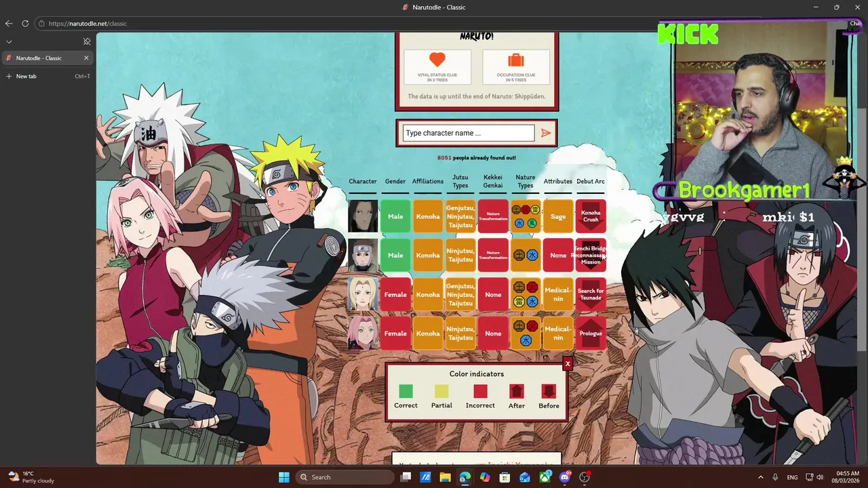This screenshot has width=868, height=488.
Task: Open Microsoft Store from the taskbar
Action: (505, 477)
